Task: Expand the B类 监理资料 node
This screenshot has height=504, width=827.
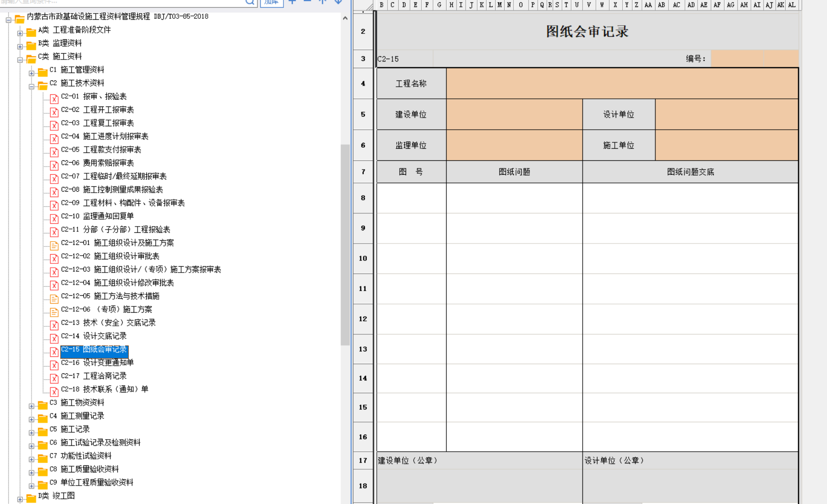Action: point(20,46)
